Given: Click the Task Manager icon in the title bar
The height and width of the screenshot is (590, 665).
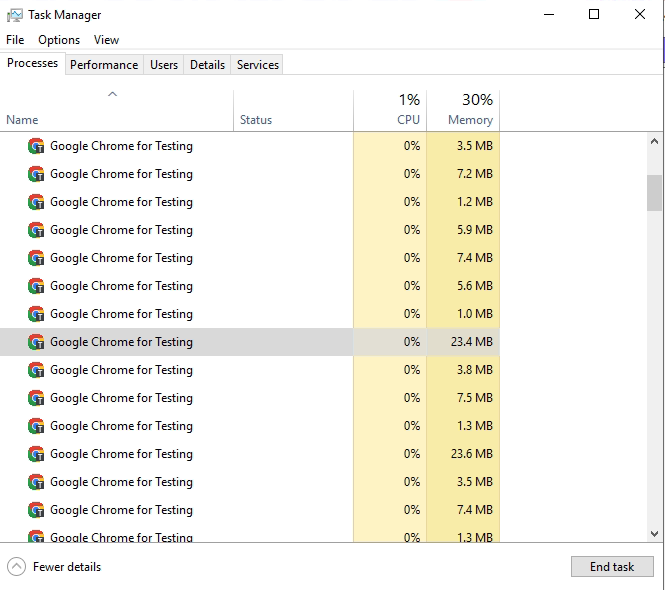Looking at the screenshot, I should coord(15,15).
